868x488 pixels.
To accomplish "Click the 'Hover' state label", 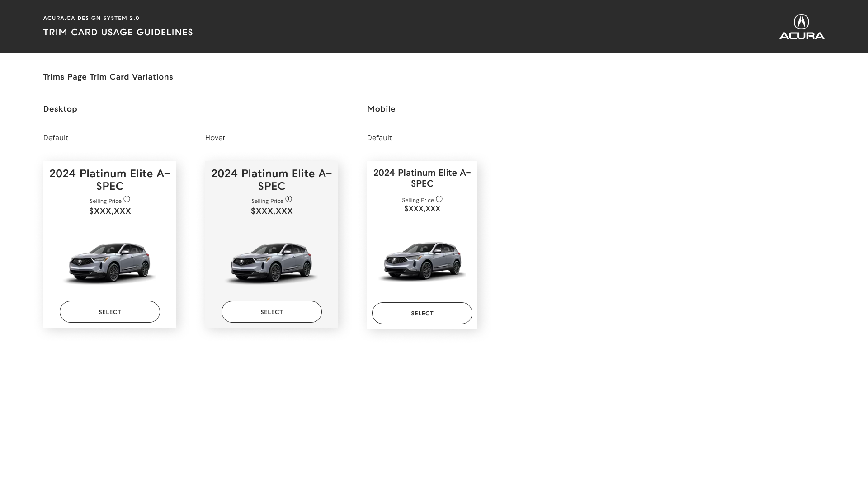I will click(x=215, y=138).
